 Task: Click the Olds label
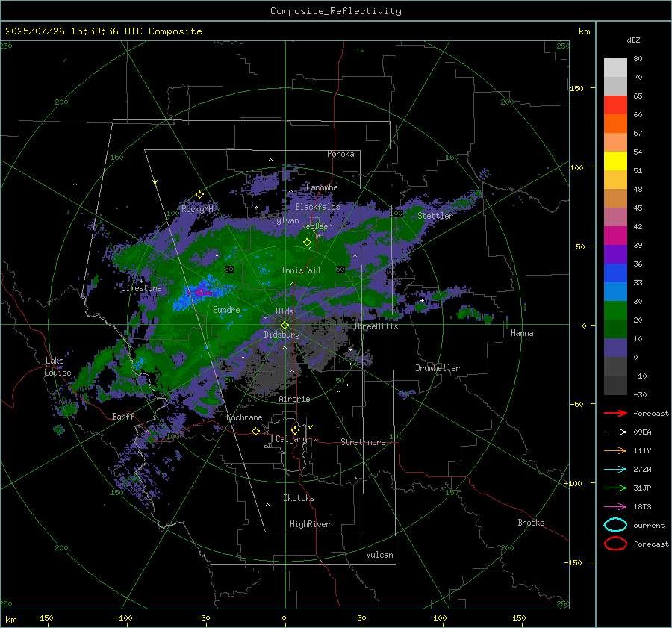284,311
